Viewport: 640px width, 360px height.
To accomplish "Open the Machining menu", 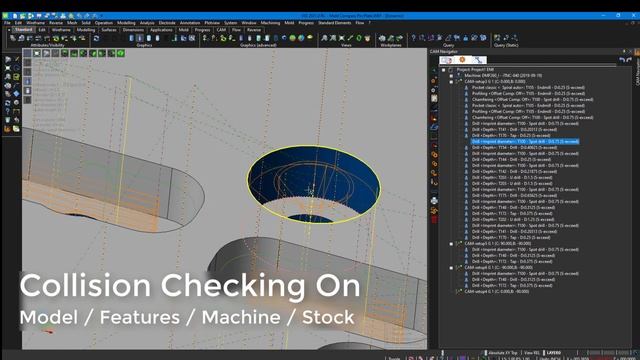I will click(x=270, y=23).
